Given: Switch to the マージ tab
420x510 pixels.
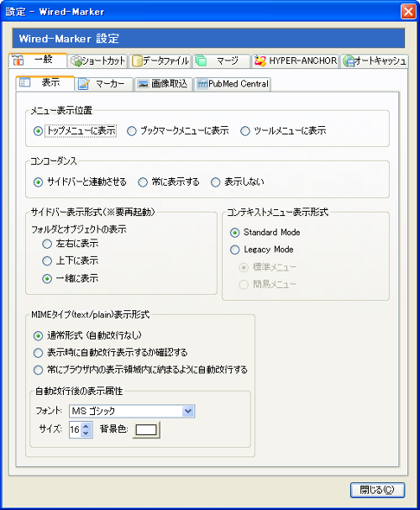Looking at the screenshot, I should [222, 60].
